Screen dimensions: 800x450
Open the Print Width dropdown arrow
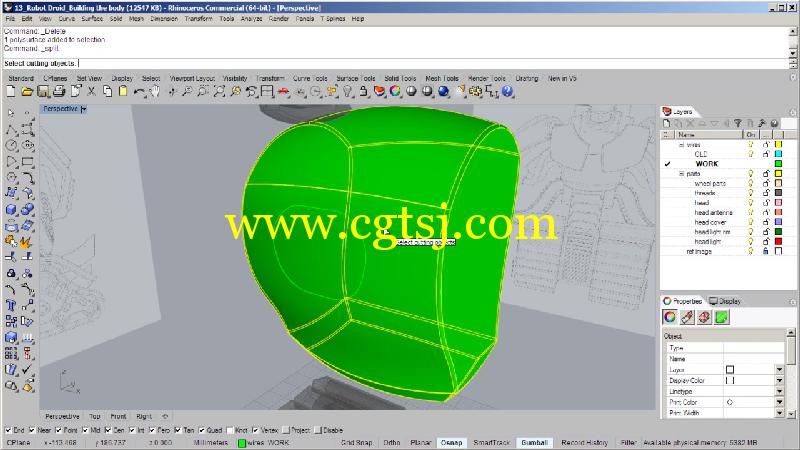coord(779,413)
